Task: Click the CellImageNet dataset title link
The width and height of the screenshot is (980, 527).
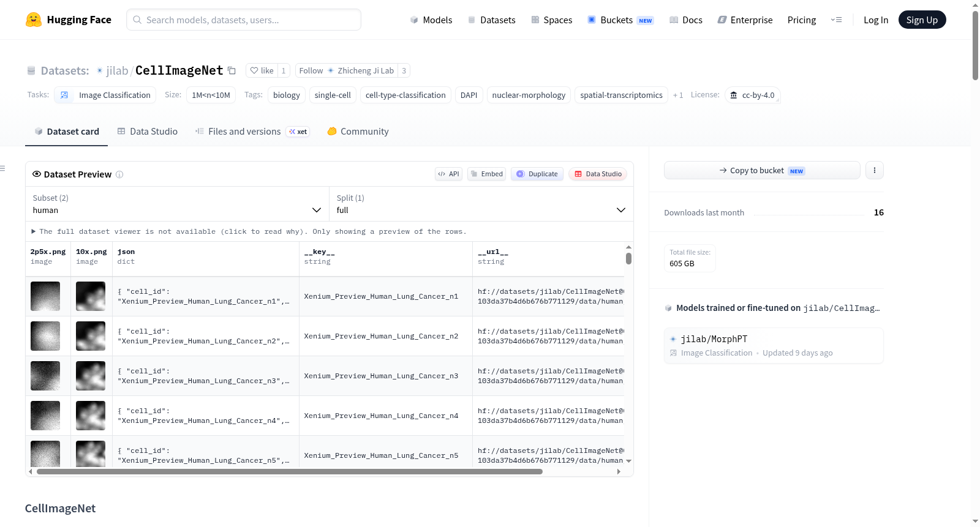Action: click(x=179, y=70)
